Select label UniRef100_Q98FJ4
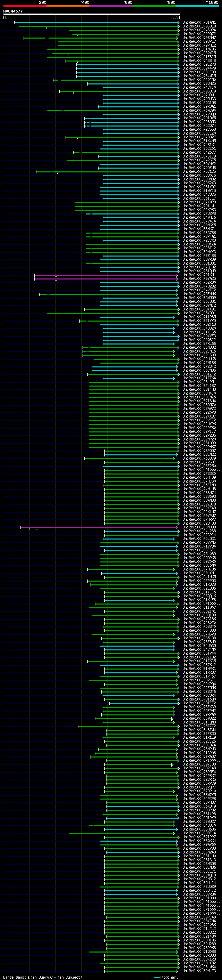This screenshot has height=980, width=222. 199,833
